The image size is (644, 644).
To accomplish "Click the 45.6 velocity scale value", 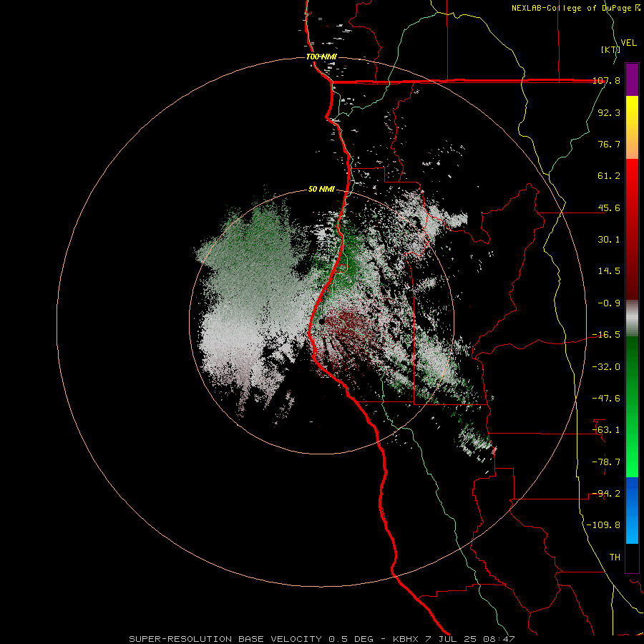I will coord(609,208).
